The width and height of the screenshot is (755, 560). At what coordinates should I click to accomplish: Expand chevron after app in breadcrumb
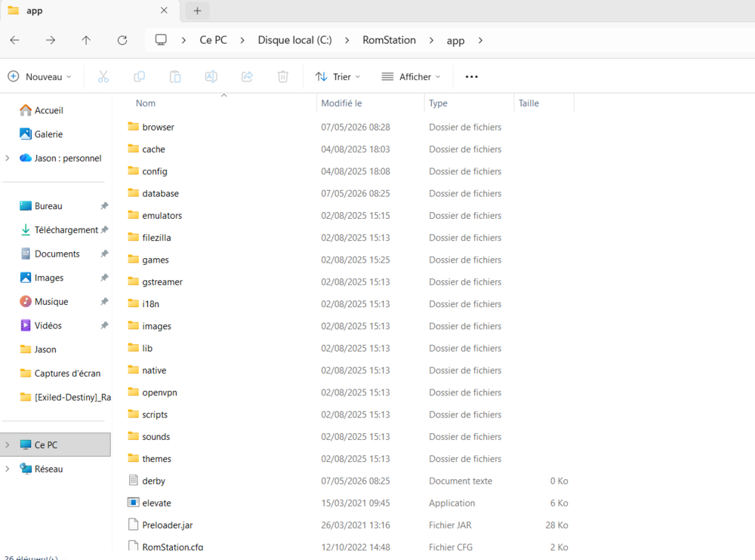[480, 41]
